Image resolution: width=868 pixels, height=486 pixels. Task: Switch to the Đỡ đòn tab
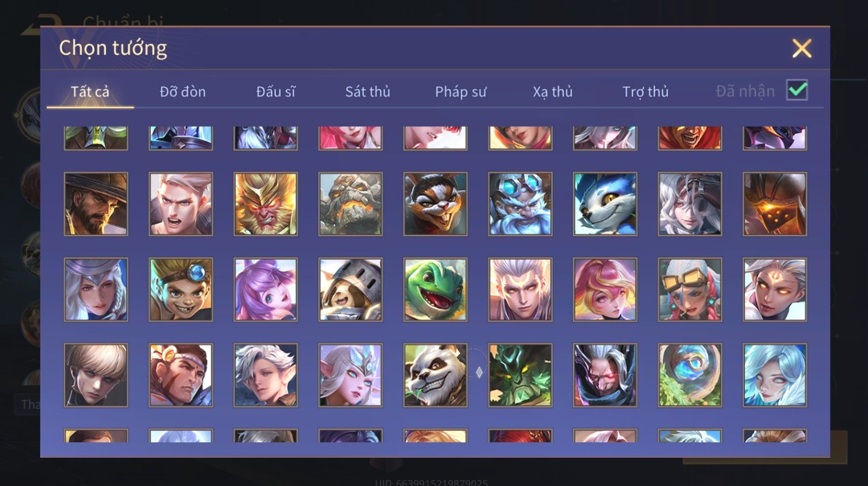[x=183, y=92]
